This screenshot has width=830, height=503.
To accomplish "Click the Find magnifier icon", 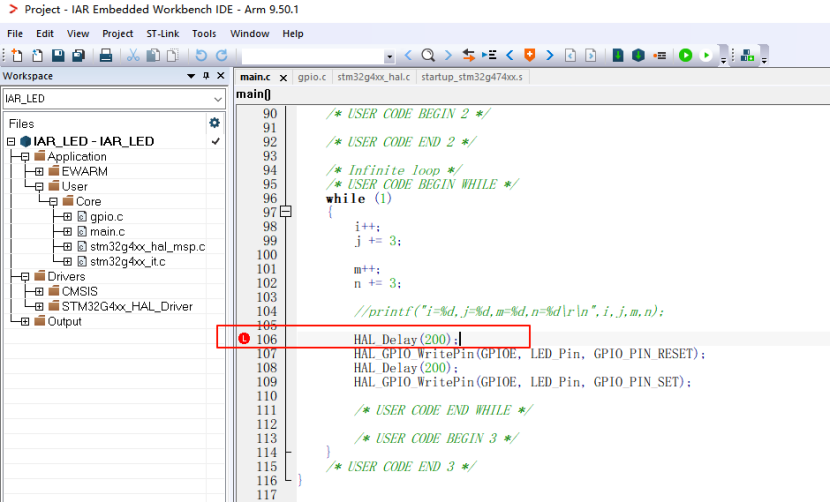I will (x=428, y=55).
